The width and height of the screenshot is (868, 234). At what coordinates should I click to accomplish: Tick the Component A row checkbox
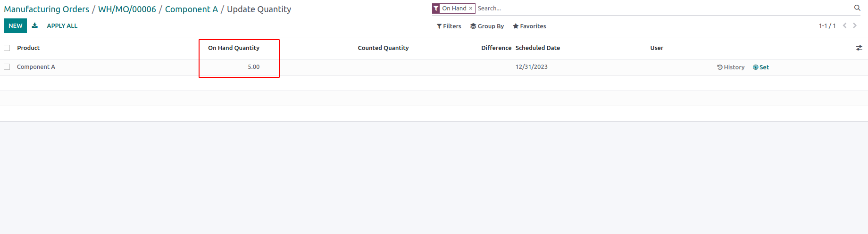[7, 67]
